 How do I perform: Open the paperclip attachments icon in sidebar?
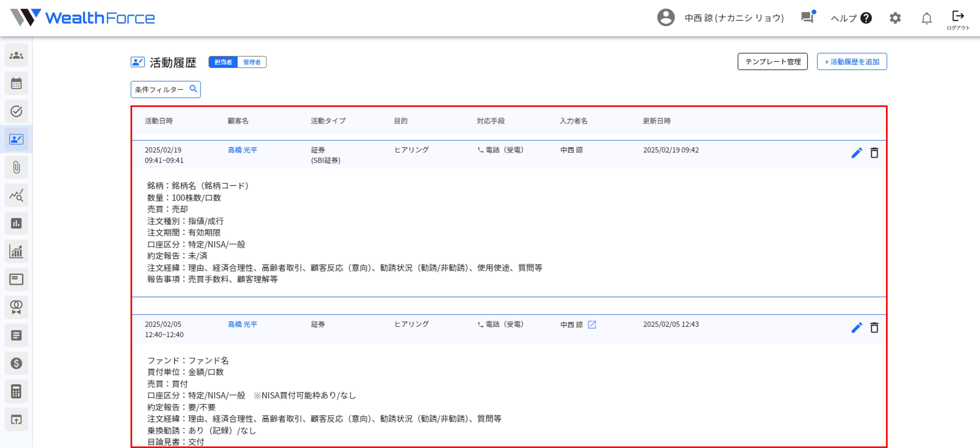tap(16, 167)
